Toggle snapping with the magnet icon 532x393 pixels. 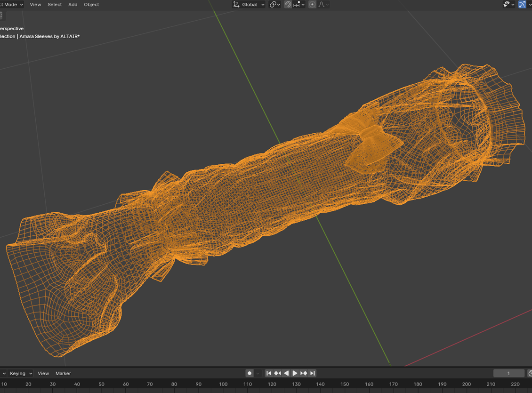tap(288, 4)
